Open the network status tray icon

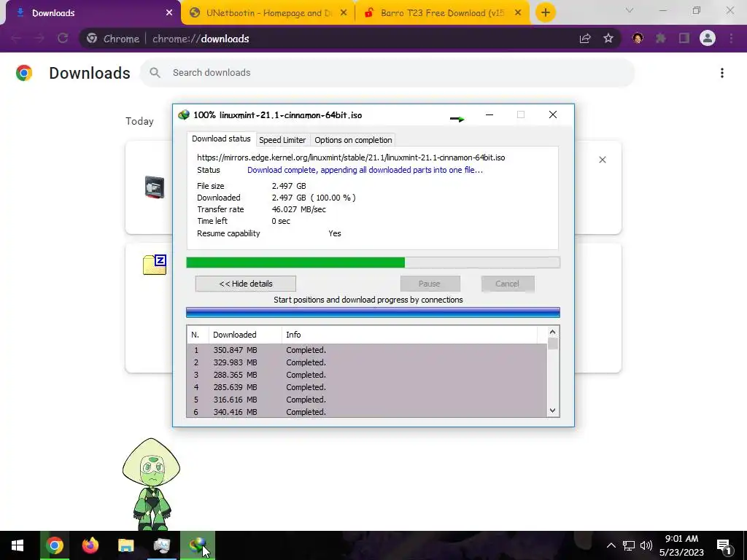[x=629, y=545]
